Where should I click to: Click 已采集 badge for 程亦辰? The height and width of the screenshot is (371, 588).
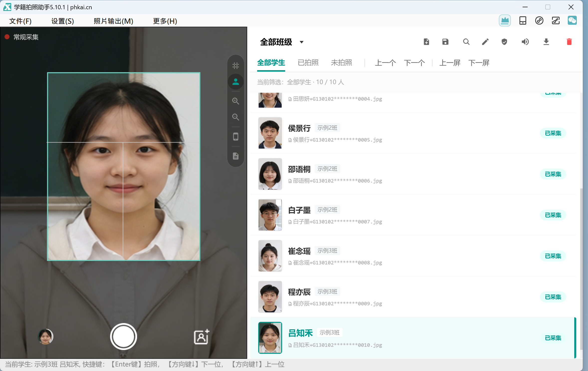[x=553, y=297]
